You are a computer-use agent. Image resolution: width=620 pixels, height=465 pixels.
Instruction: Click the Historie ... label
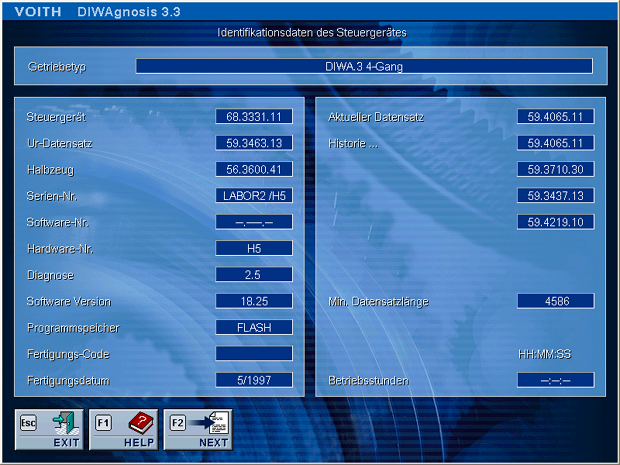(x=353, y=143)
